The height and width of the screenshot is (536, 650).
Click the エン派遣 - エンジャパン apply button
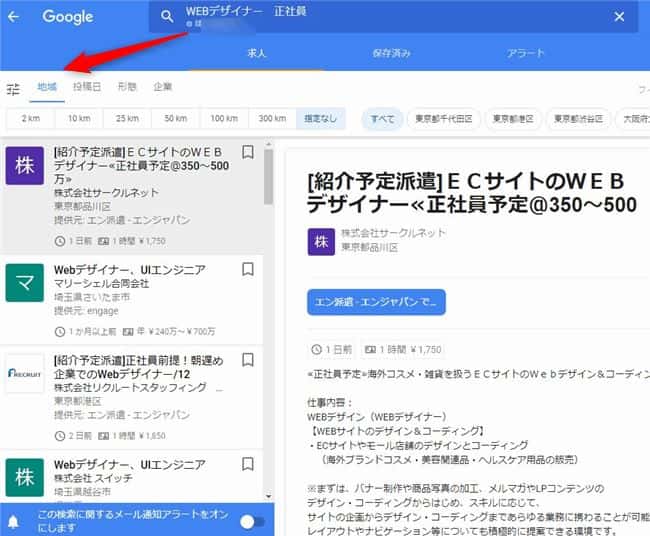[376, 302]
